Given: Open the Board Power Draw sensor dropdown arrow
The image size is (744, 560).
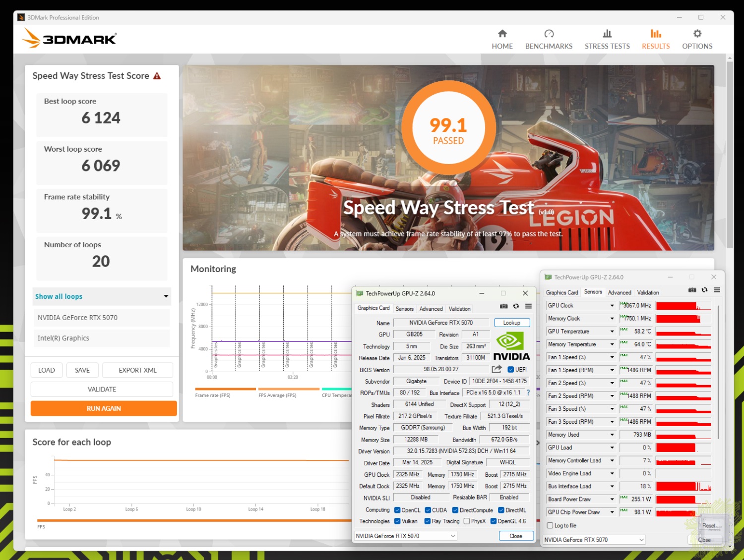Looking at the screenshot, I should (x=612, y=499).
